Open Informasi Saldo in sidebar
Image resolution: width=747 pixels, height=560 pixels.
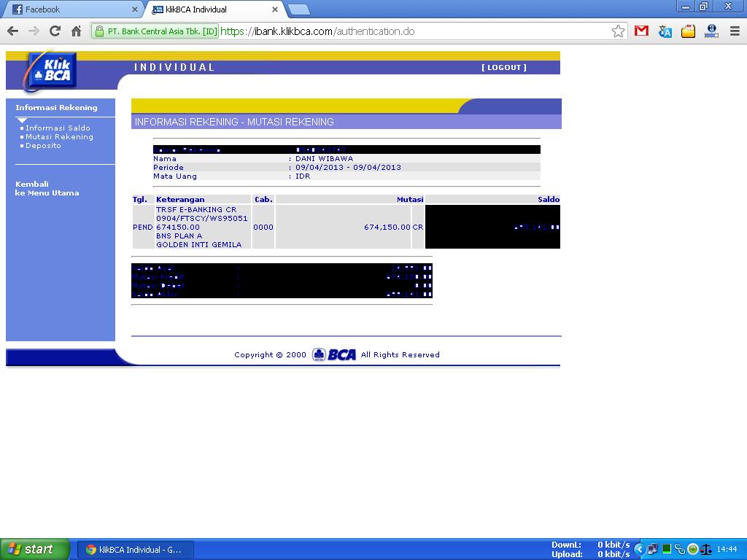coord(58,128)
